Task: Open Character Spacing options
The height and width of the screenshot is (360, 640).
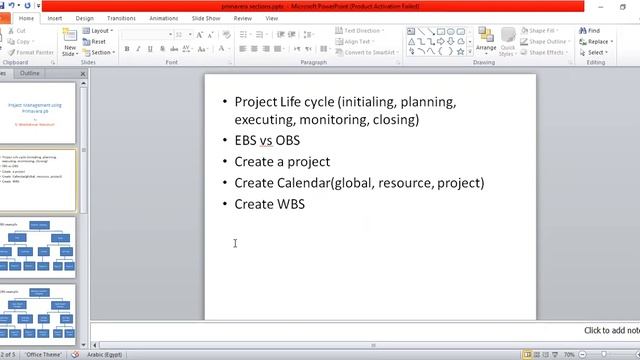Action: (187, 49)
